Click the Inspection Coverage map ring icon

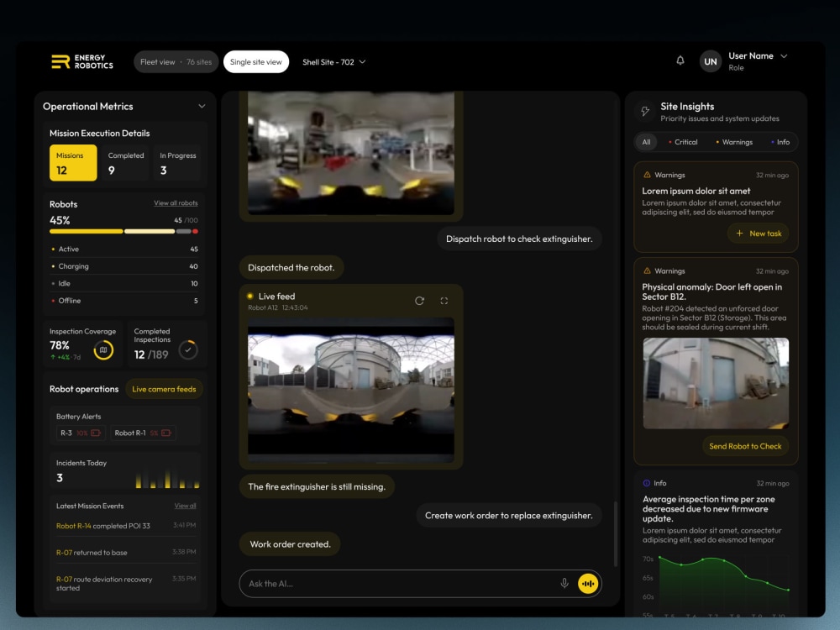click(x=103, y=349)
